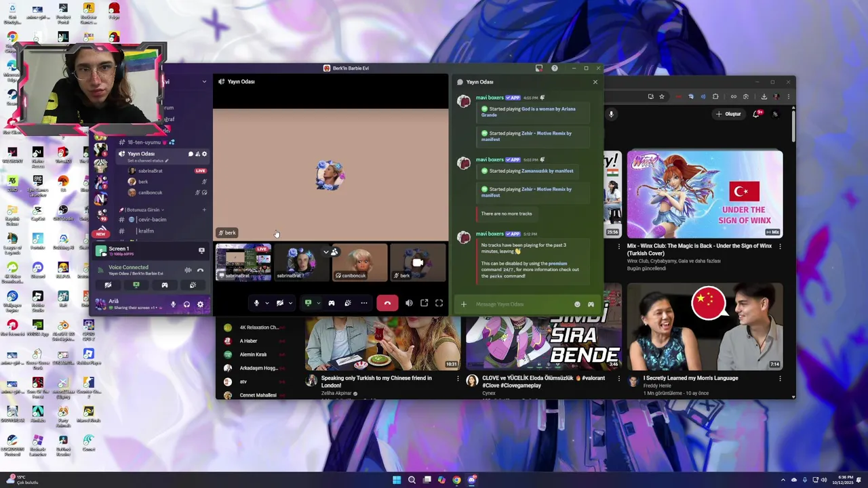
Task: Open Windows Start button on taskbar
Action: (397, 480)
